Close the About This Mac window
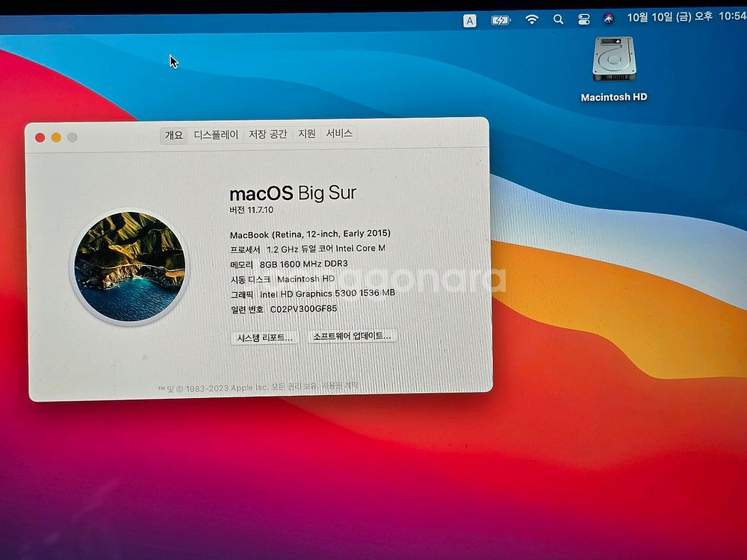Viewport: 747px width, 560px height. [x=40, y=137]
